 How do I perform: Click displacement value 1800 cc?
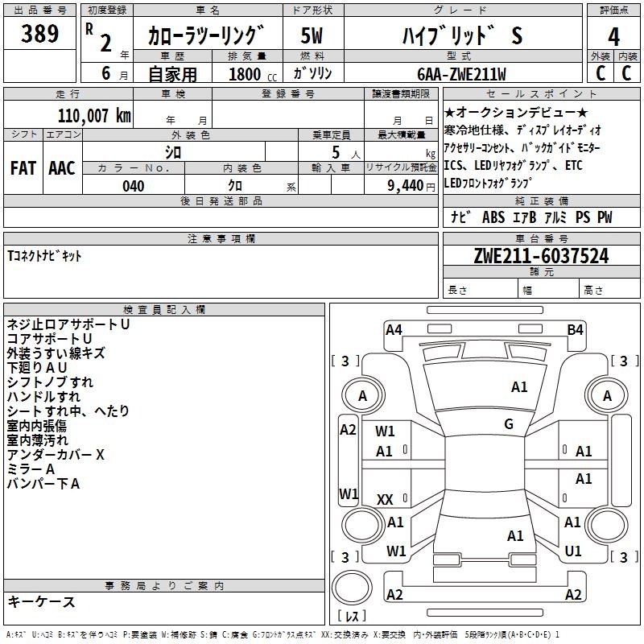point(252,74)
